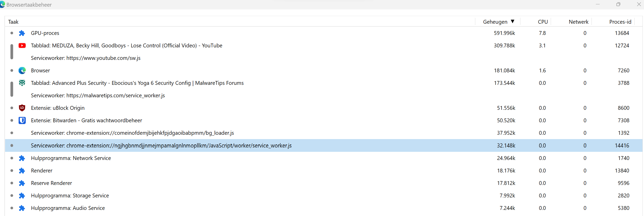Image resolution: width=644 pixels, height=216 pixels.
Task: Click the MalwareTips forum tab icon
Action: 22,83
